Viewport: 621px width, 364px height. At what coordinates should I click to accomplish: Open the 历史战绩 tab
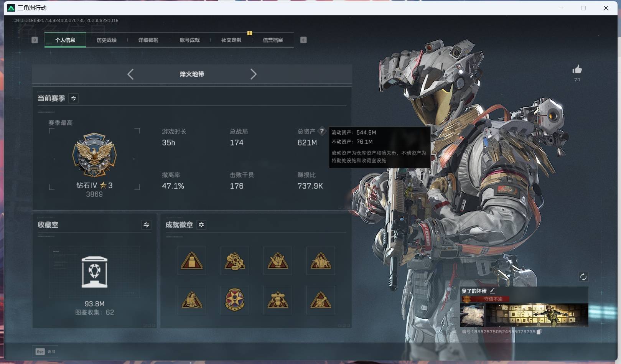107,40
